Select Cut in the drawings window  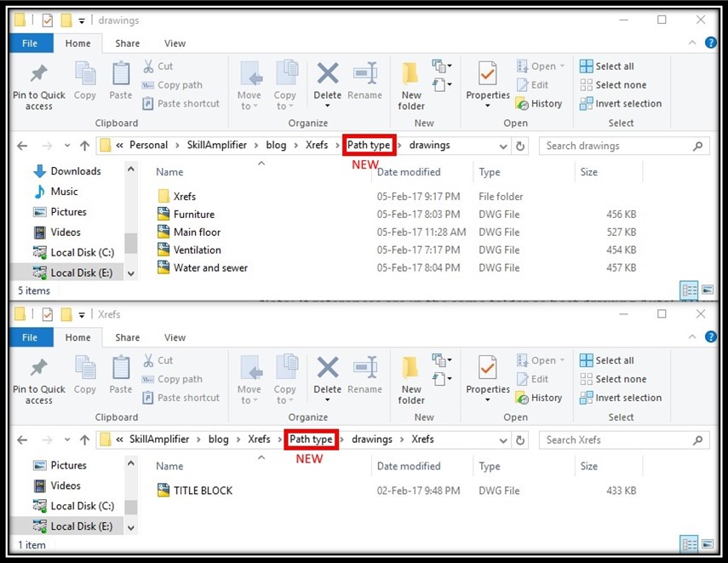point(158,66)
